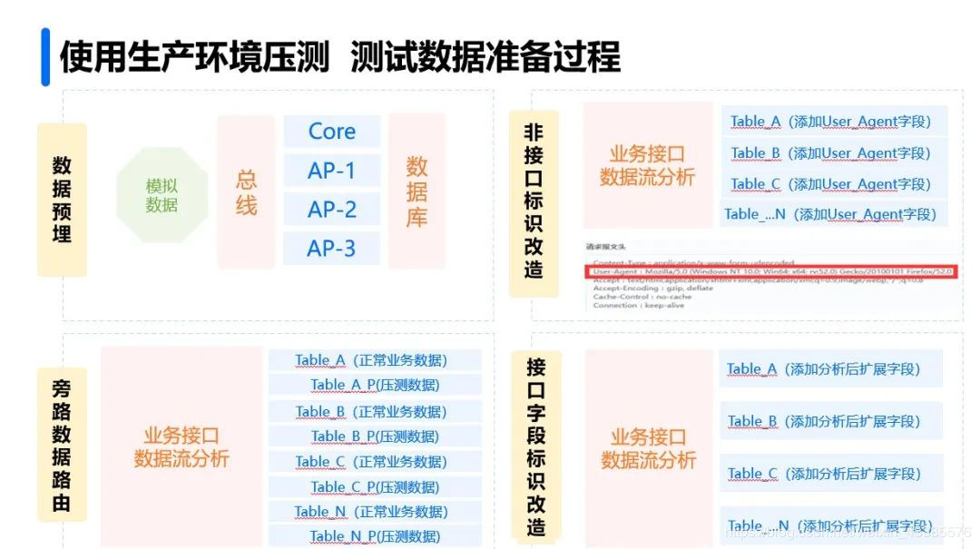The height and width of the screenshot is (549, 980).
Task: Click Table_...N (添加User_Agent字段) row
Action: (x=835, y=214)
